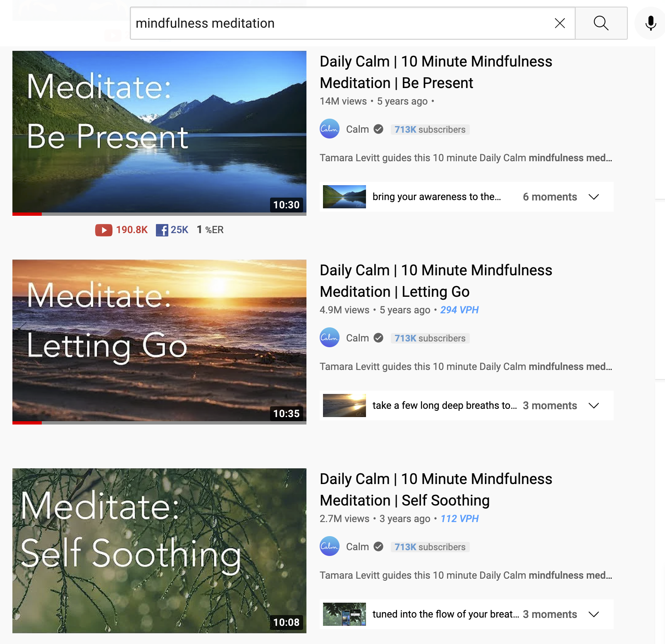Click the 10:35 duration badge
The height and width of the screenshot is (644, 665).
tap(286, 413)
